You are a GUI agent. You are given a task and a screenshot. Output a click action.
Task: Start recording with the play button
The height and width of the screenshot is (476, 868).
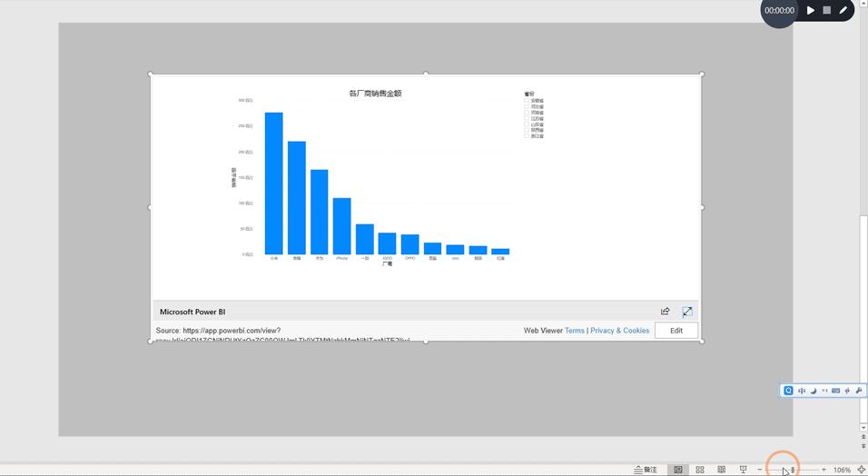pos(811,10)
